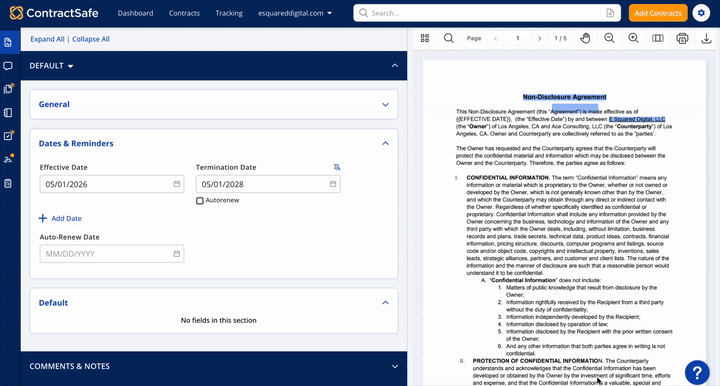Print the document

682,39
